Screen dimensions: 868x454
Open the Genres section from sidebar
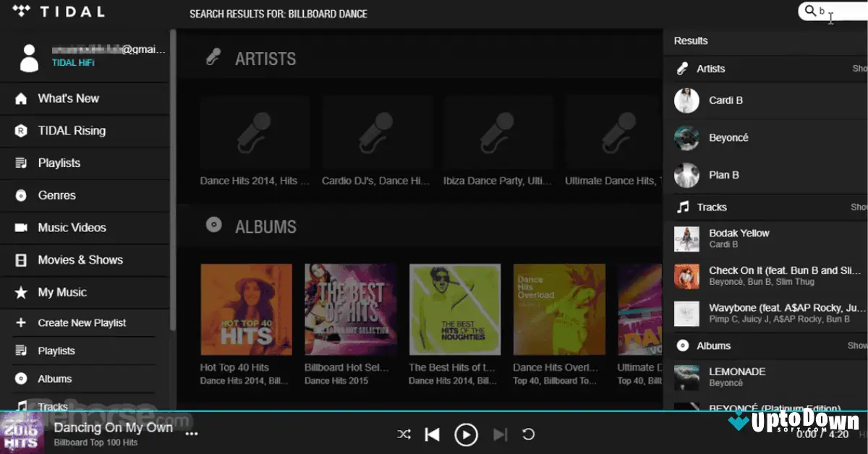(57, 195)
